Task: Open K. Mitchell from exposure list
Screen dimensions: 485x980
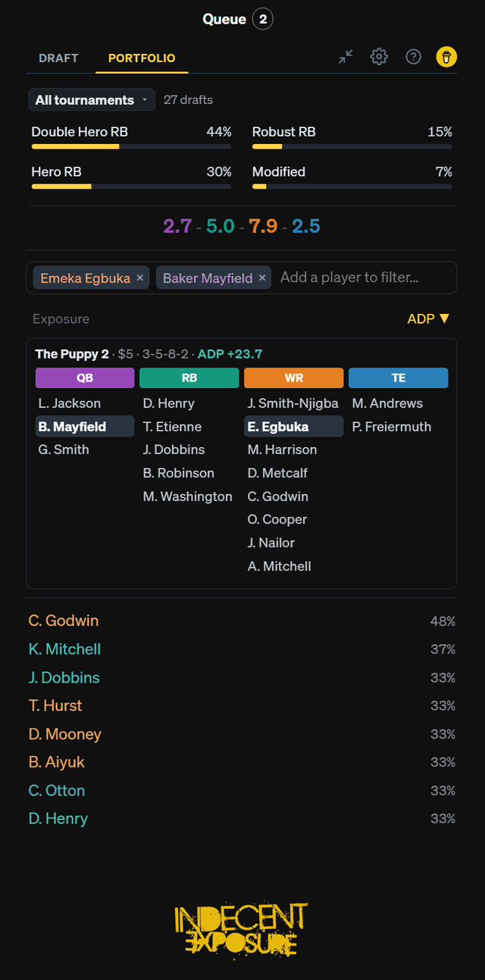Action: [64, 650]
